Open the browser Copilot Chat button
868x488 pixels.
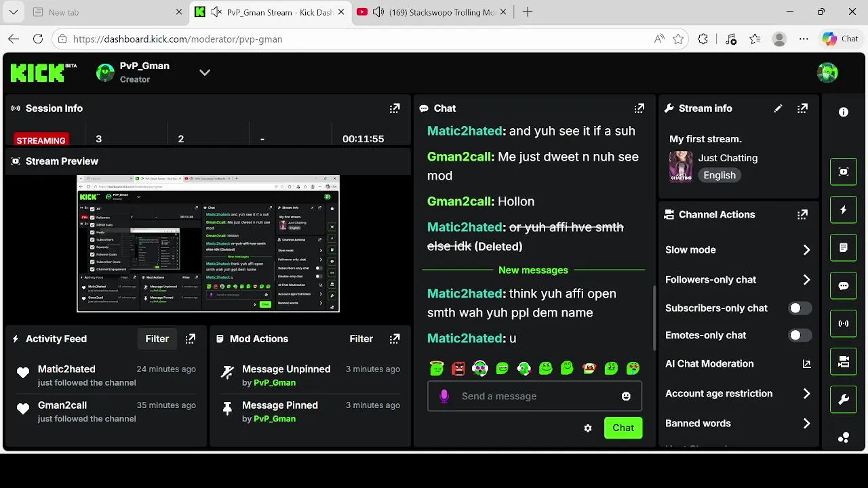click(x=841, y=39)
